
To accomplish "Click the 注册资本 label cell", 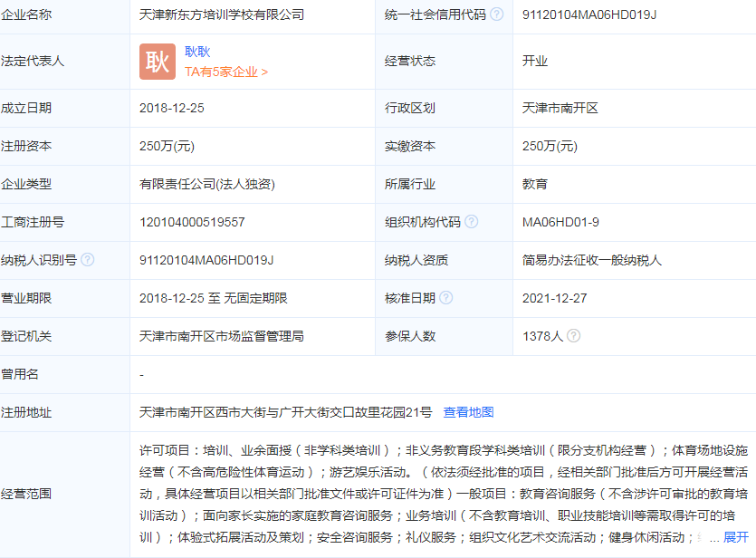I will tap(64, 146).
